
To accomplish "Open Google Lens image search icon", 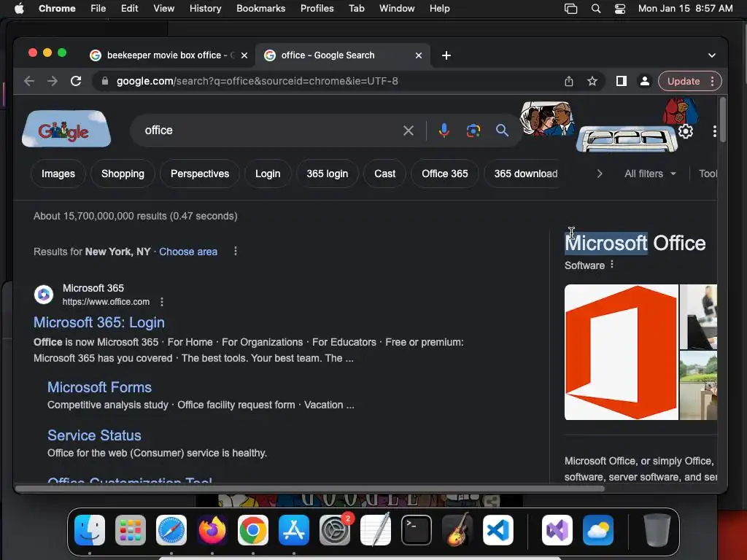I will [473, 131].
